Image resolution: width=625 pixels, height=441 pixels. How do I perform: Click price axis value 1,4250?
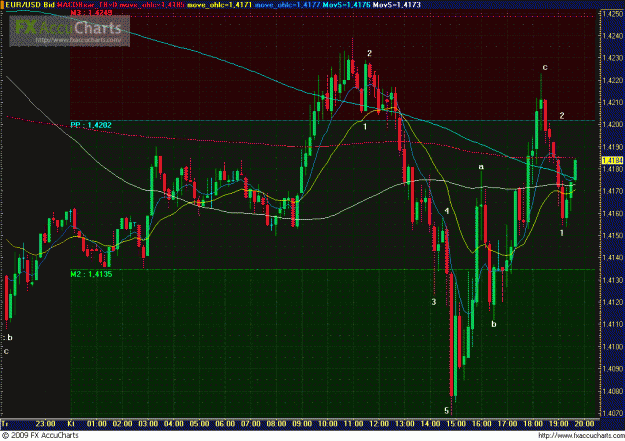click(613, 14)
